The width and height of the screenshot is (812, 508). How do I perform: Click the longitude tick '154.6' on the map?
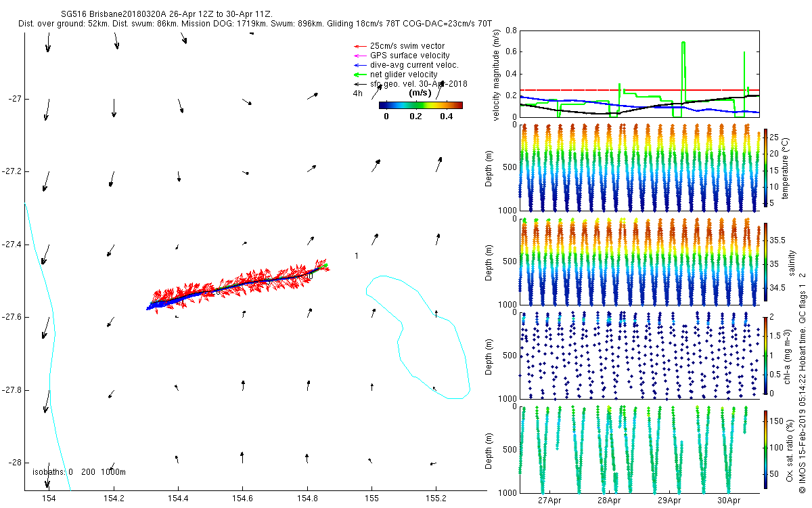(242, 499)
